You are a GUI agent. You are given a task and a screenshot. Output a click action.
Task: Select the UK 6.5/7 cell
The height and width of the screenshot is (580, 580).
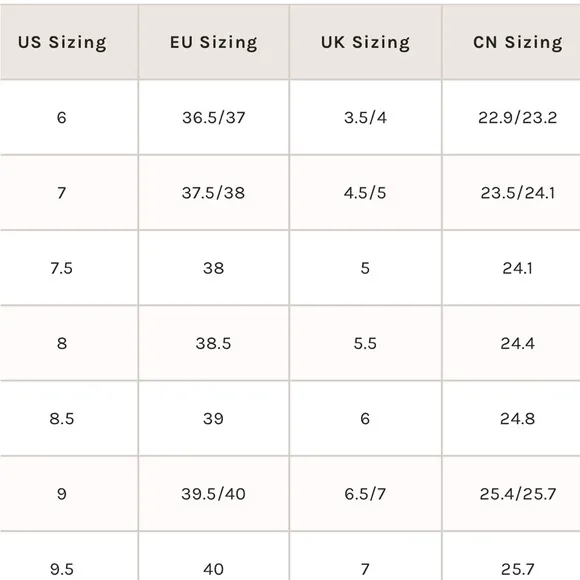(x=365, y=494)
